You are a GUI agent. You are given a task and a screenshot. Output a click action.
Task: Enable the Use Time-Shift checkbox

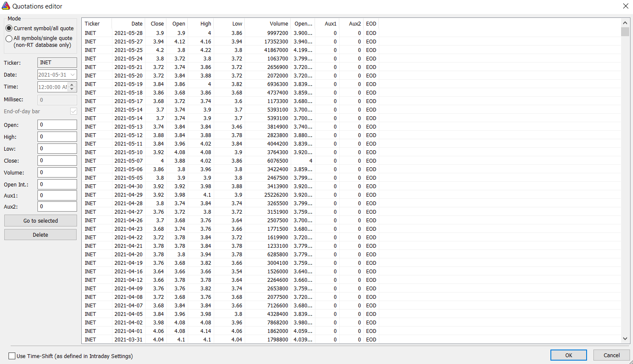point(12,356)
